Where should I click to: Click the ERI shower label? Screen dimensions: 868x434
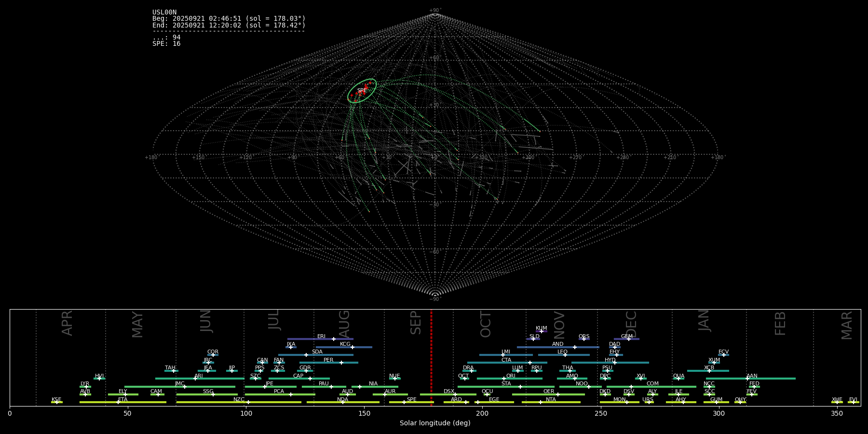pos(321,337)
